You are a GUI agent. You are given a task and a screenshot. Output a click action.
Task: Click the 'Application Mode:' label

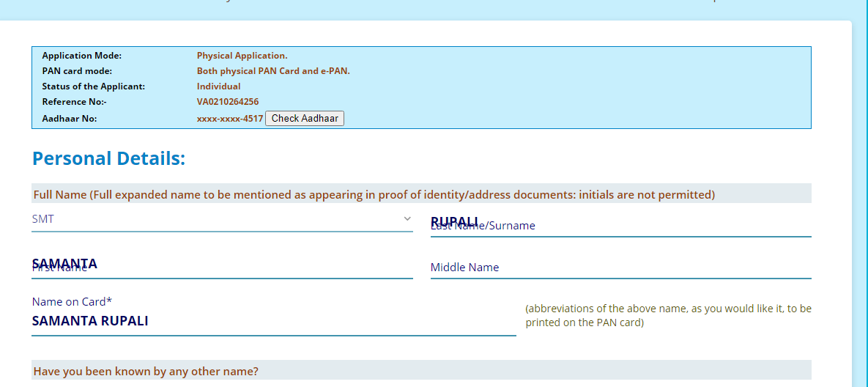81,56
